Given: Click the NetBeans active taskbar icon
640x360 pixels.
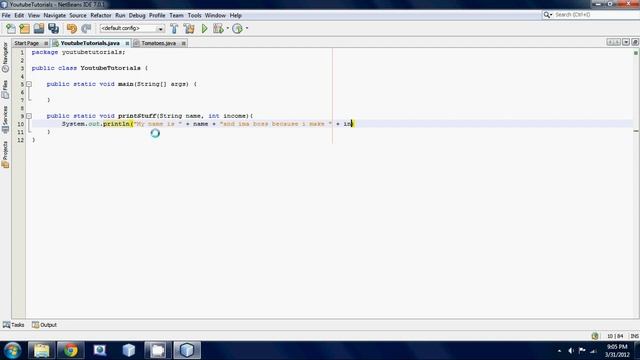Looking at the screenshot, I should tap(187, 350).
